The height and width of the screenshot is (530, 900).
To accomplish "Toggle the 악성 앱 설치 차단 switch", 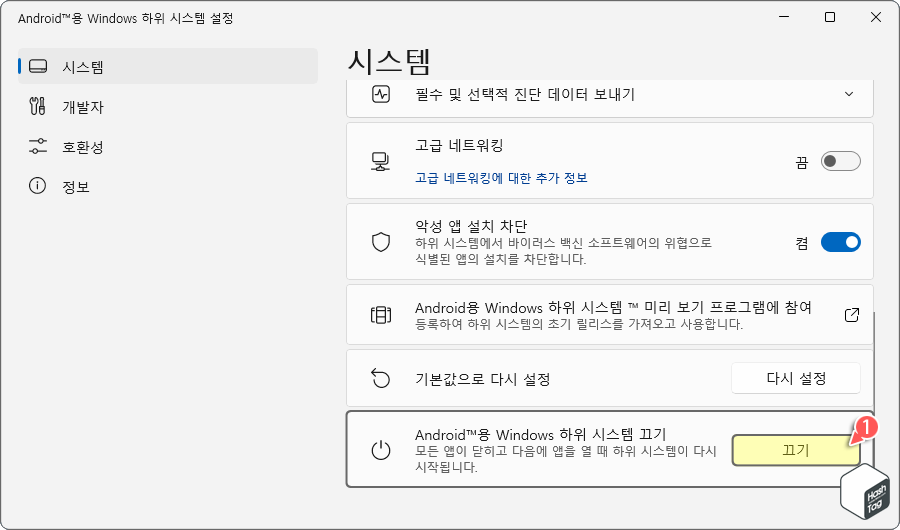I will 841,242.
